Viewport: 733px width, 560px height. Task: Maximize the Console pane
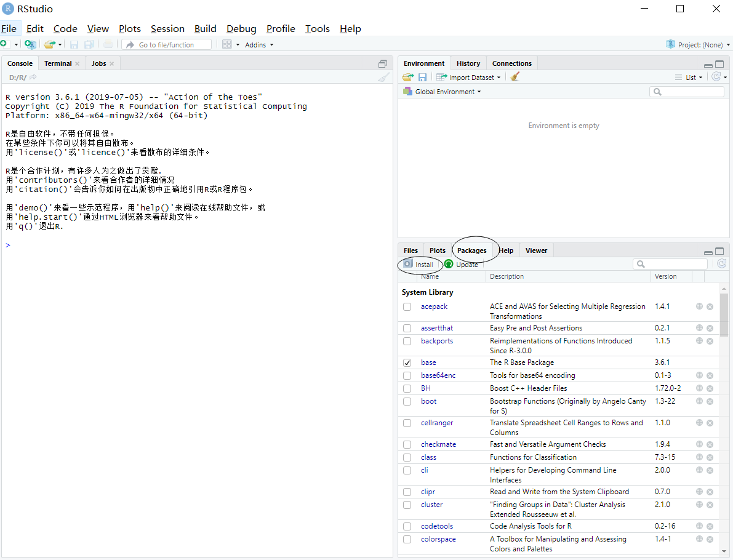(383, 63)
